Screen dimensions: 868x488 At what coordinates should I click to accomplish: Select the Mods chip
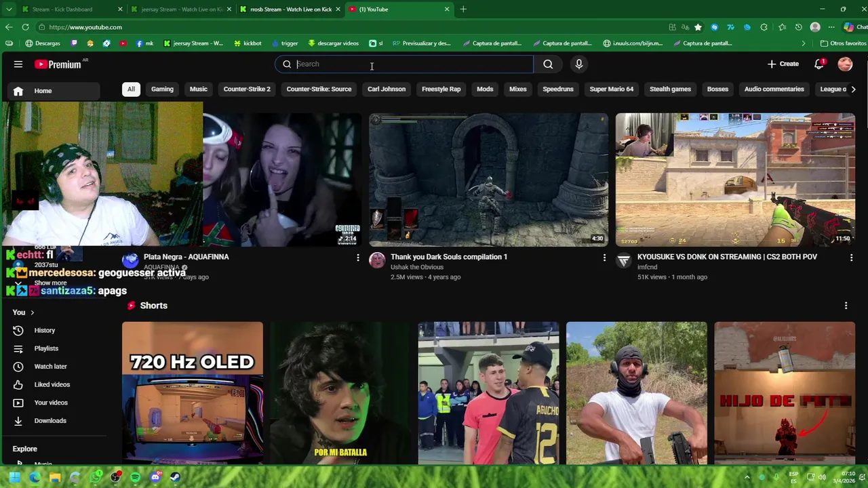tap(485, 89)
